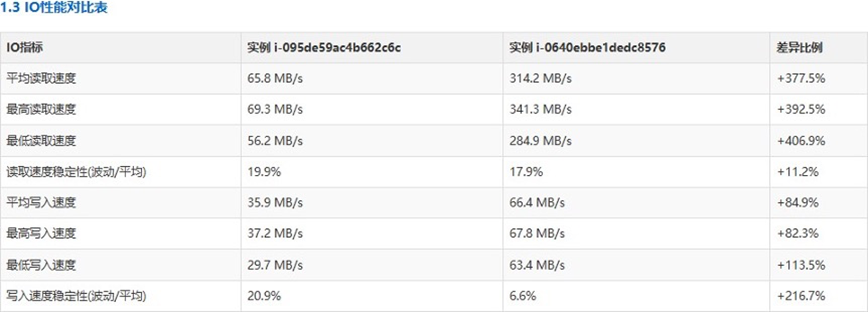Click the +377.5% difference cell
Viewport: 868px width, 312px height.
pyautogui.click(x=801, y=78)
